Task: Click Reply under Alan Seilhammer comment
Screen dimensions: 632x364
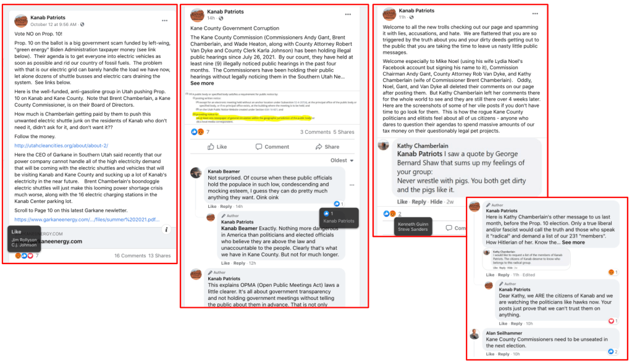Action: 503,354
